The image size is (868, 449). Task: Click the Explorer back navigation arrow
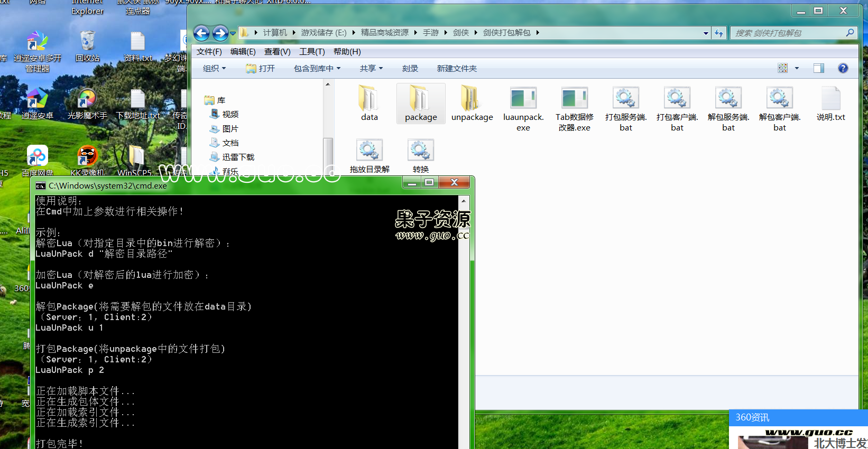(x=201, y=33)
